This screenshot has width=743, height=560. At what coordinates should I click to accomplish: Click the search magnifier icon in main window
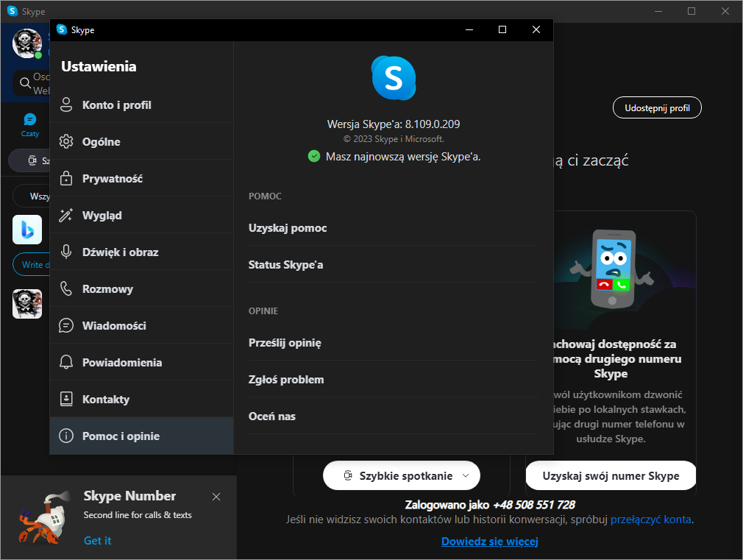[x=25, y=83]
